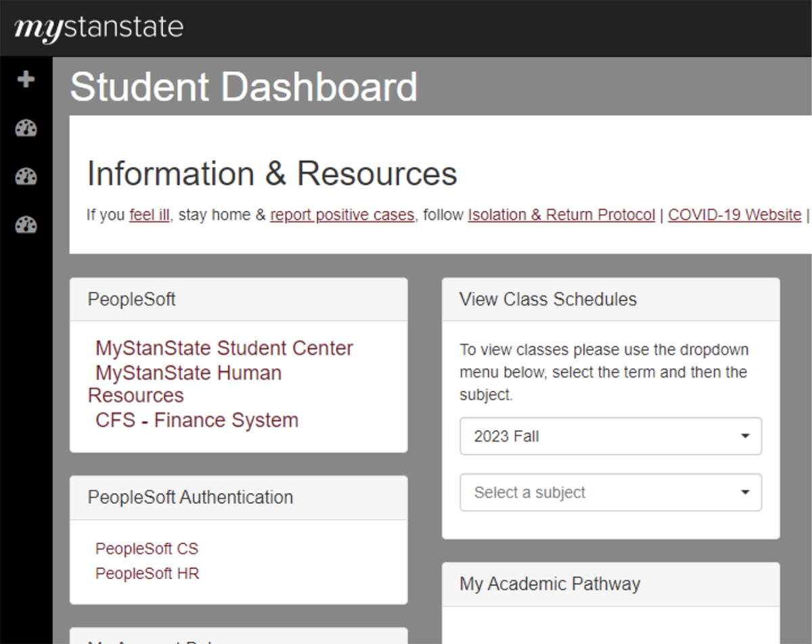The width and height of the screenshot is (812, 644).
Task: Follow the report positive cases link
Action: pos(342,215)
